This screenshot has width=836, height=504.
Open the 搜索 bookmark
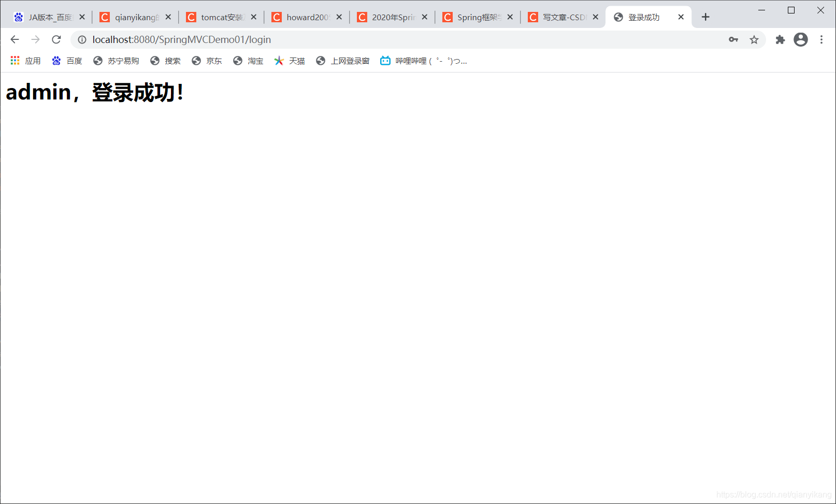165,61
